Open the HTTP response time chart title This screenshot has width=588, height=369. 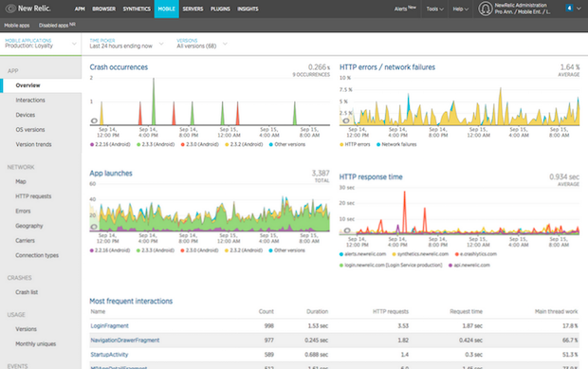tap(371, 177)
